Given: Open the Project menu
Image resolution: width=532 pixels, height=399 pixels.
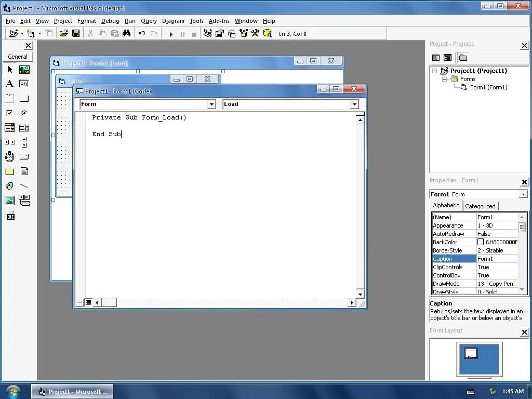Looking at the screenshot, I should (x=63, y=21).
